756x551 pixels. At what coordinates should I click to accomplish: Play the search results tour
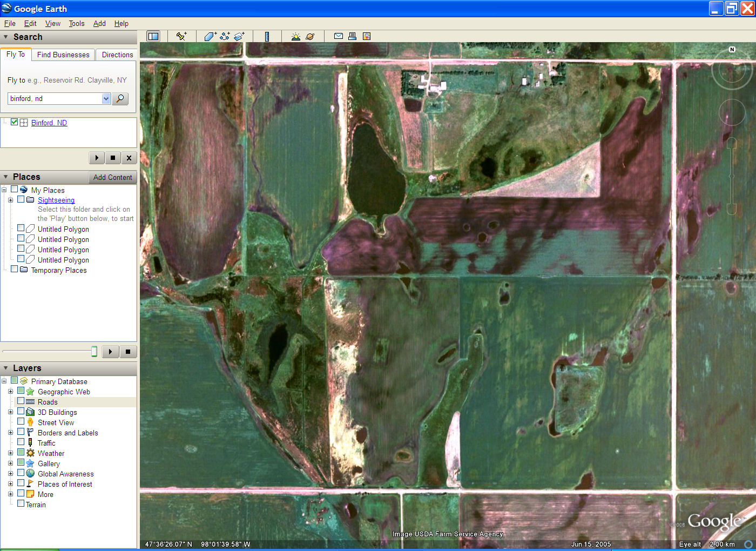pos(96,158)
